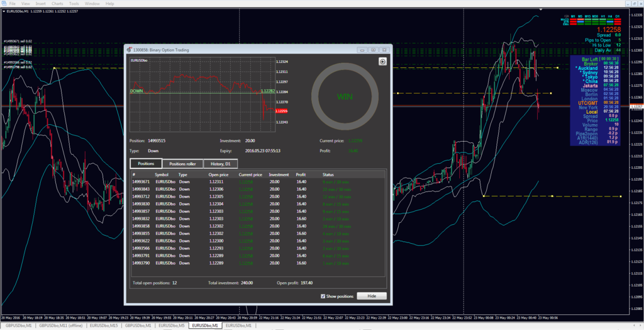The width and height of the screenshot is (644, 330).
Task: Open the Charts menu
Action: point(57,4)
